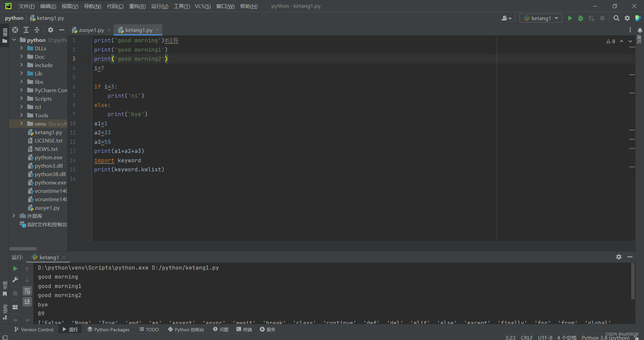Open the 运行(U) menu

(160, 6)
